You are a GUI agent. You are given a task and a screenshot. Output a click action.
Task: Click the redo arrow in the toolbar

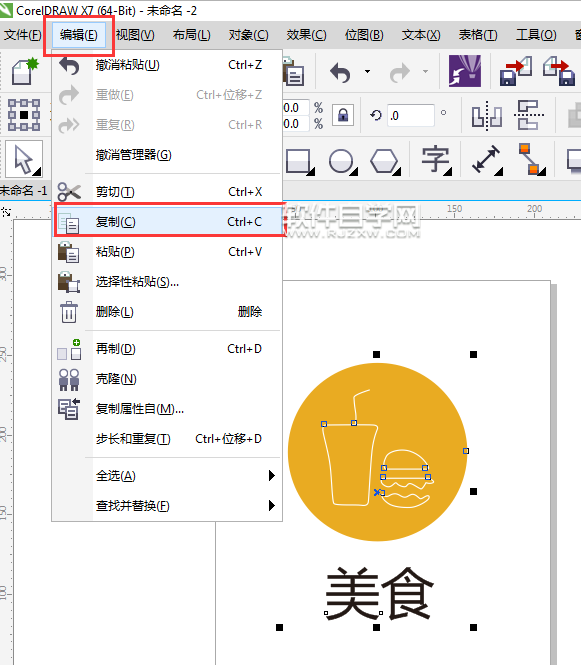click(400, 72)
